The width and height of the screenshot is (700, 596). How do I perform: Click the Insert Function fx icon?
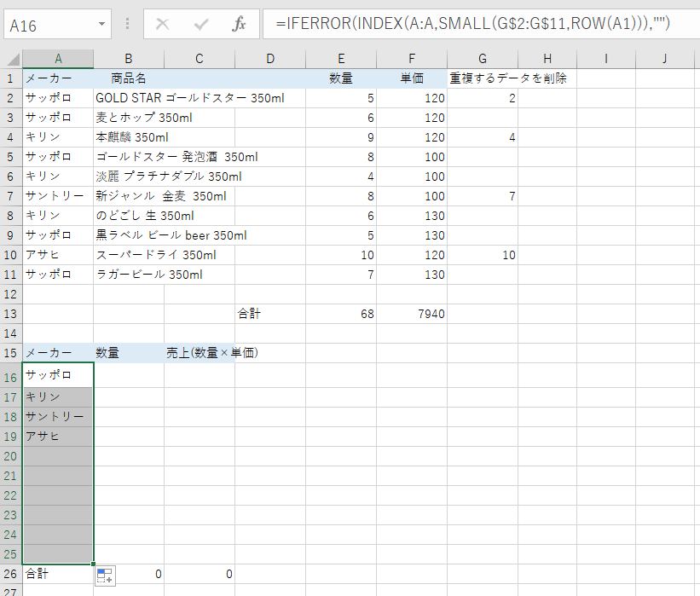pyautogui.click(x=240, y=25)
